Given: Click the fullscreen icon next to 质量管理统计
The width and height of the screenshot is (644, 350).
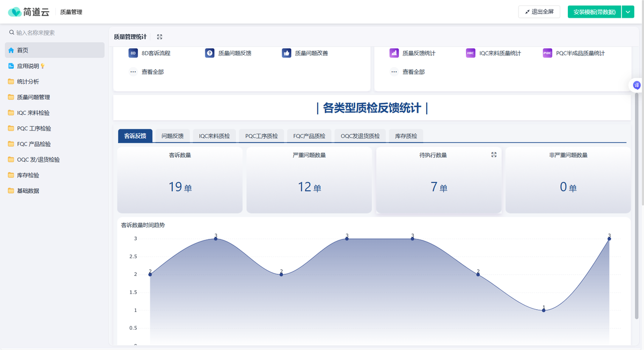Looking at the screenshot, I should point(159,37).
